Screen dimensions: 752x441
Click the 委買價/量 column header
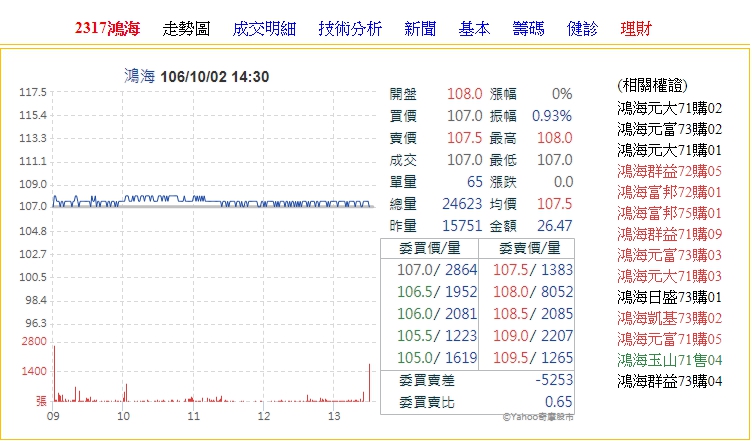pos(430,248)
